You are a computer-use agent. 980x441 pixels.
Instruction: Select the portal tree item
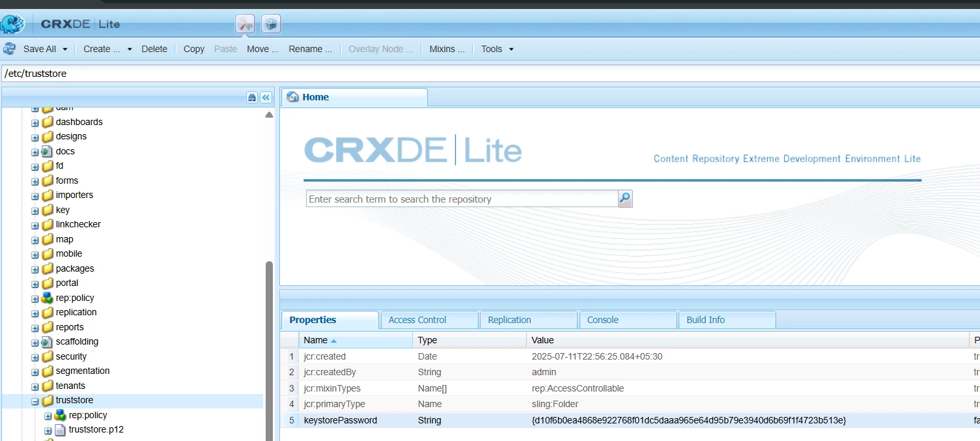coord(67,283)
